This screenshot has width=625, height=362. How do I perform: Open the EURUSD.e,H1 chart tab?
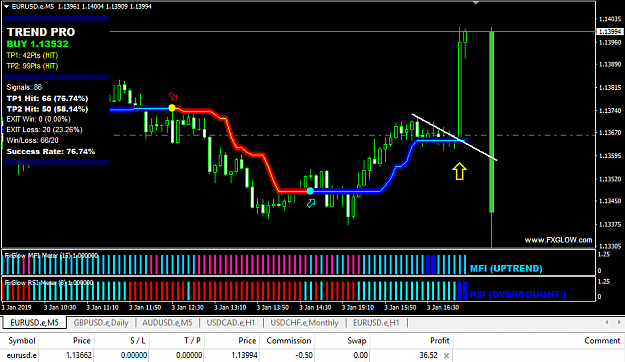click(x=376, y=323)
